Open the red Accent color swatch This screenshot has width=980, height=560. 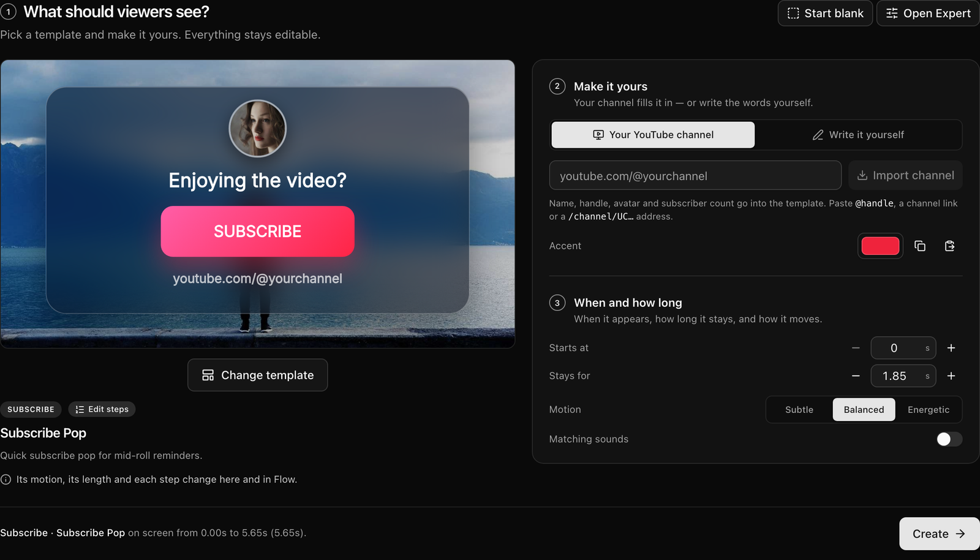(880, 246)
